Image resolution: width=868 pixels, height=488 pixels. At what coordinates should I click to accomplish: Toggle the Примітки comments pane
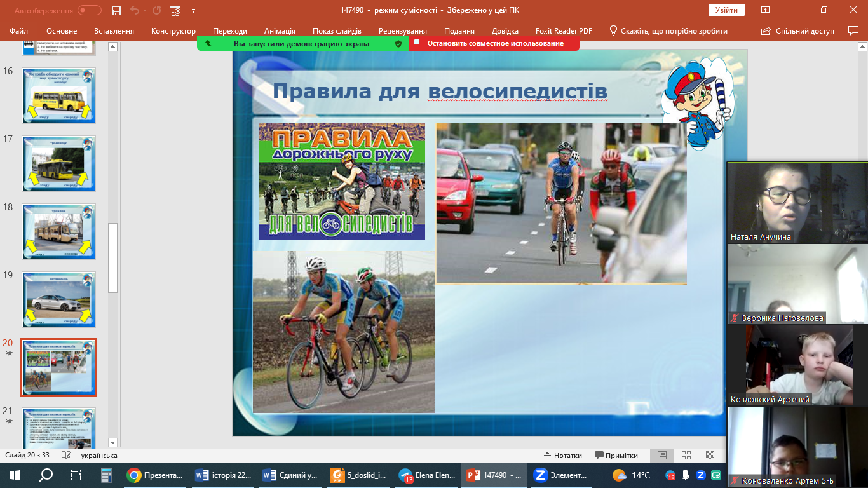click(x=616, y=456)
